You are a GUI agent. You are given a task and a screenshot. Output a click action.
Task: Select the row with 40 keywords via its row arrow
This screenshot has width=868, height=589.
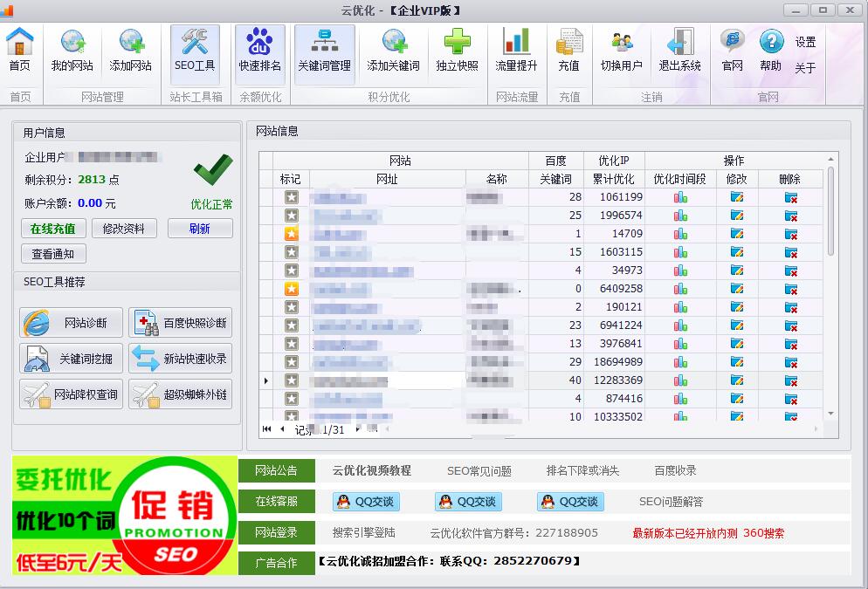point(266,380)
